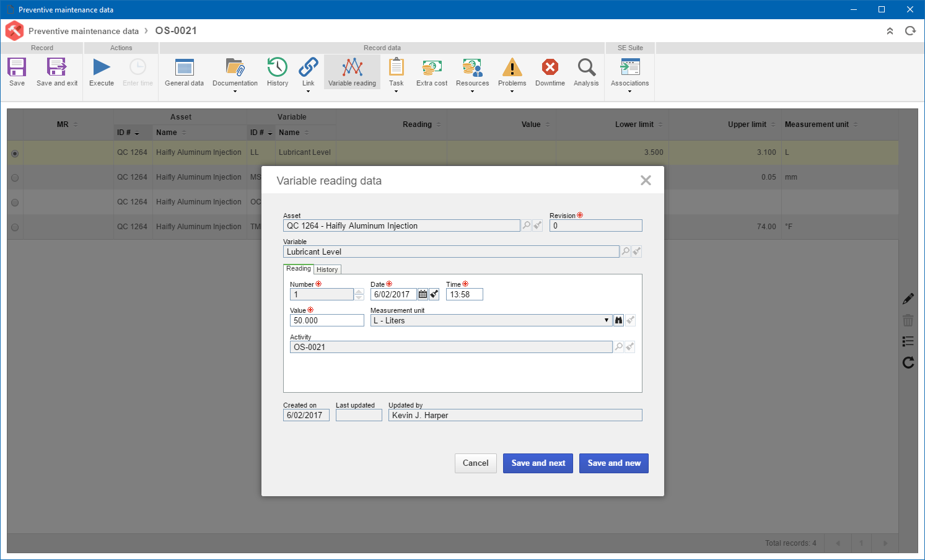Clear the Asset field with eraser icon
925x560 pixels.
pos(538,225)
